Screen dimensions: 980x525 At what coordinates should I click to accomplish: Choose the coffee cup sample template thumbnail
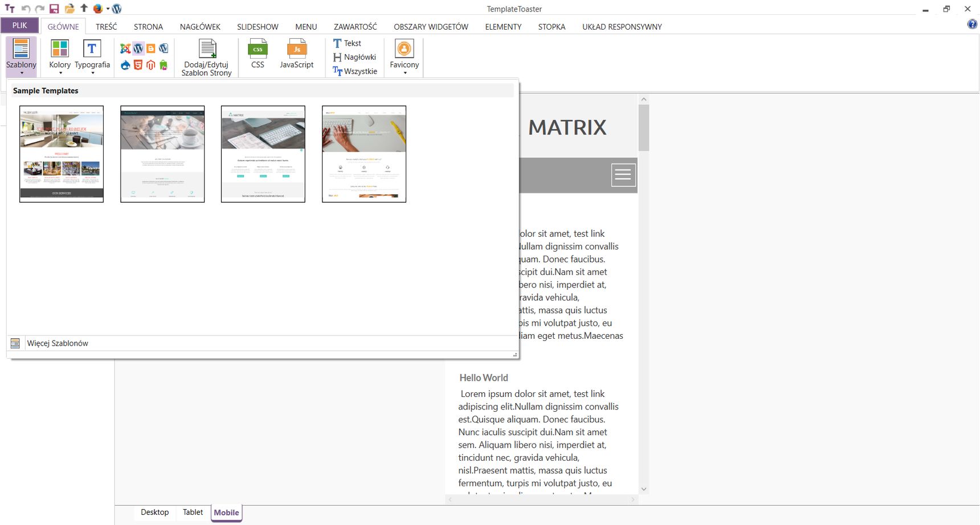162,154
